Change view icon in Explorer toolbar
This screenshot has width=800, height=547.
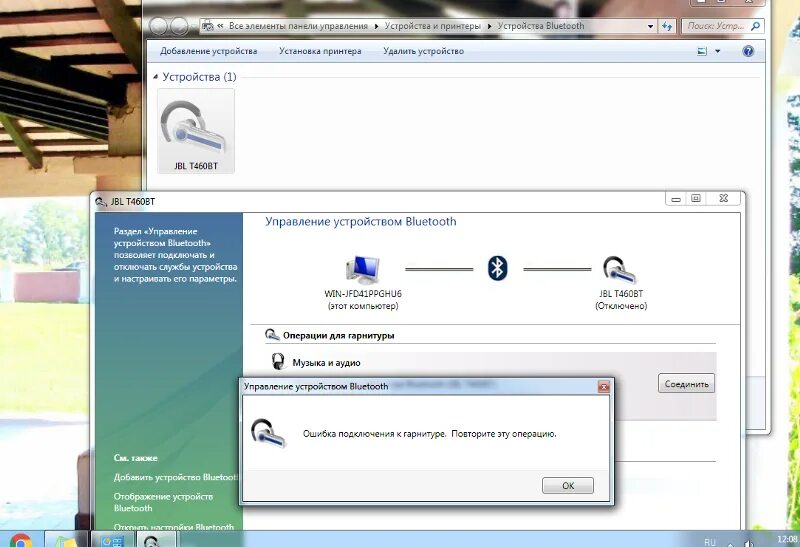pos(702,51)
